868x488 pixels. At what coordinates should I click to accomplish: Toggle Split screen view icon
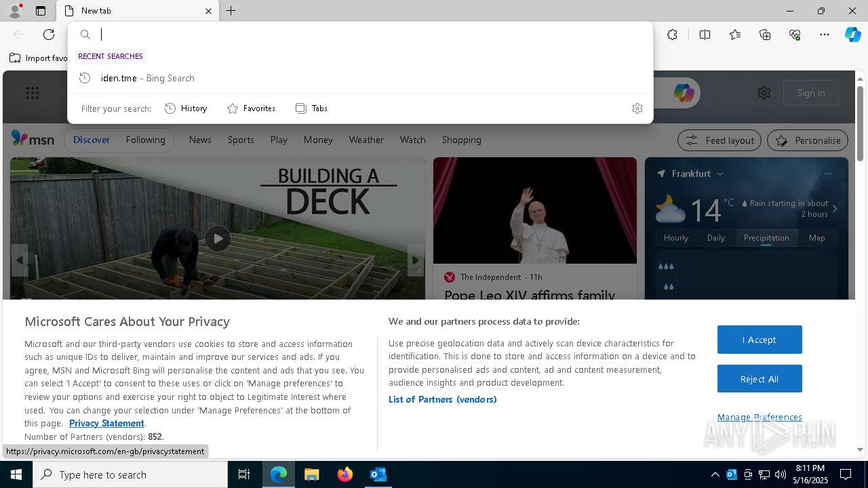point(705,35)
